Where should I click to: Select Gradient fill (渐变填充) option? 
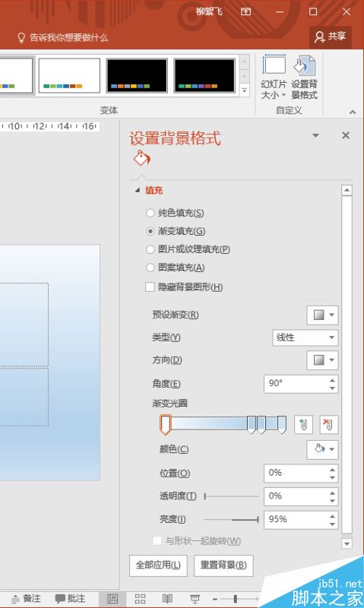(176, 231)
